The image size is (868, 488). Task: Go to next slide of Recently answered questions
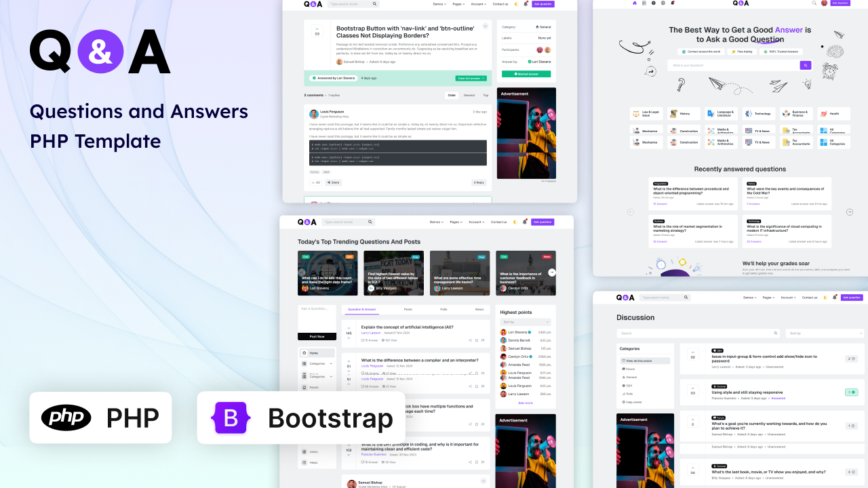[x=850, y=212]
